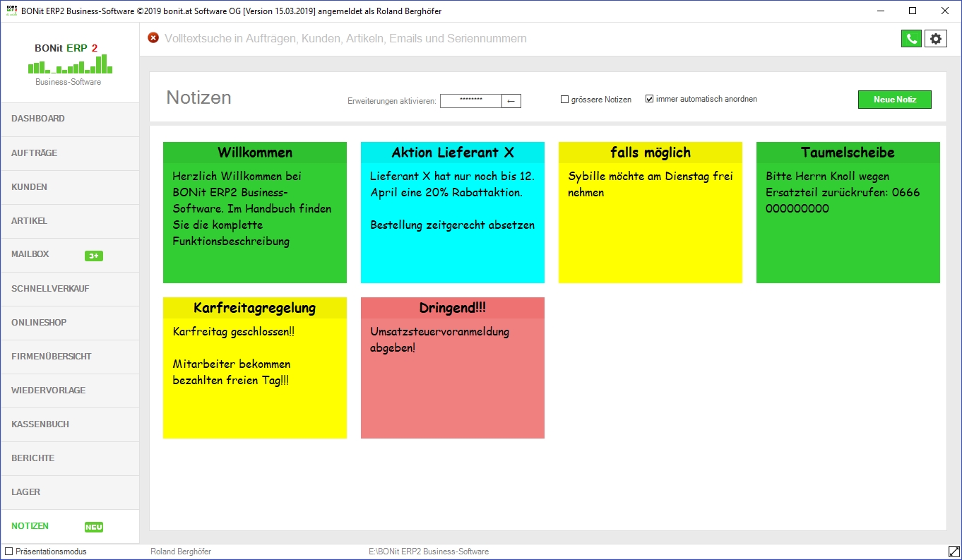Click the Dringend!!! note header

click(453, 308)
